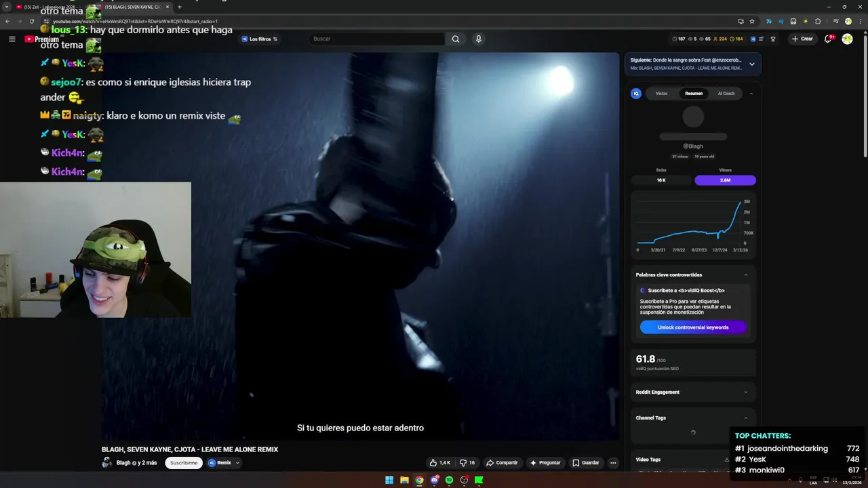Open the vidIQ blue toolbar icon
This screenshot has width=868, height=488.
[x=753, y=39]
